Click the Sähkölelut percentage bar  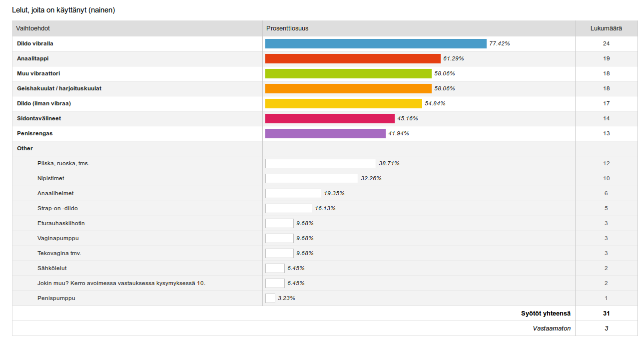coord(275,268)
